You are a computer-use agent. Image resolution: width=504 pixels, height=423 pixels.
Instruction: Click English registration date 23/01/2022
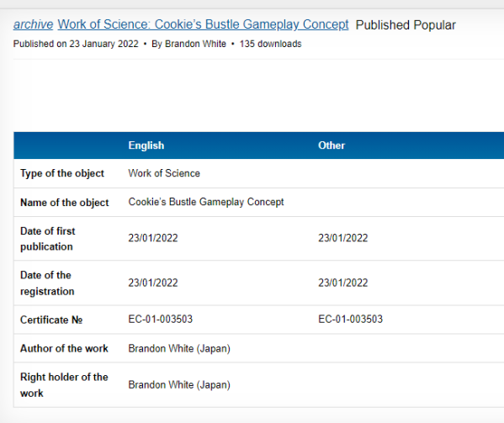click(x=153, y=283)
